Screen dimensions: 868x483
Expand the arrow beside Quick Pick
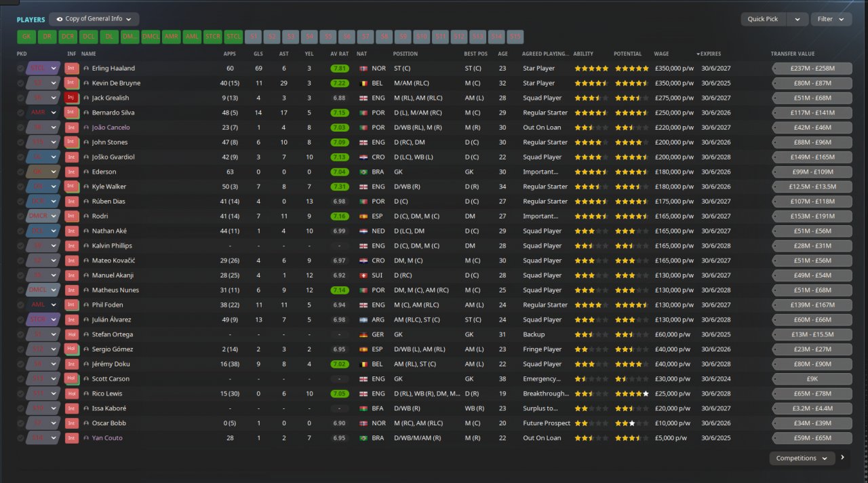pos(797,19)
